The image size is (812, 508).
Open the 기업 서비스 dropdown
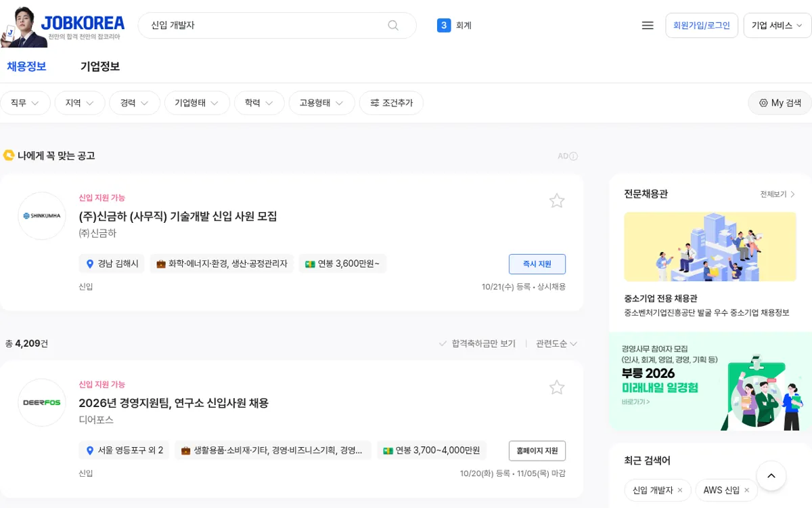tap(777, 26)
